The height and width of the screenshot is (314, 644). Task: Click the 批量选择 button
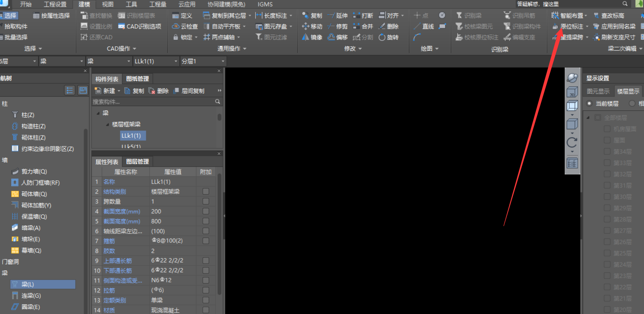(x=14, y=37)
